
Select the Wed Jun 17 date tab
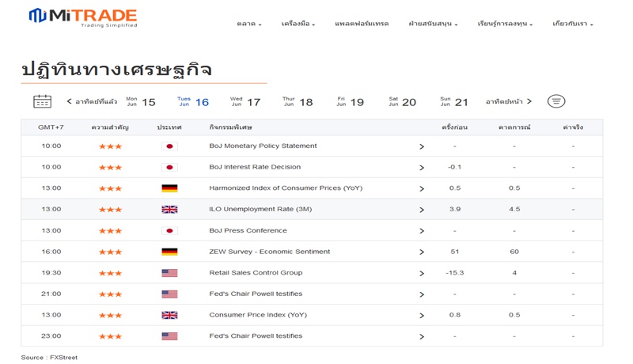pyautogui.click(x=244, y=101)
